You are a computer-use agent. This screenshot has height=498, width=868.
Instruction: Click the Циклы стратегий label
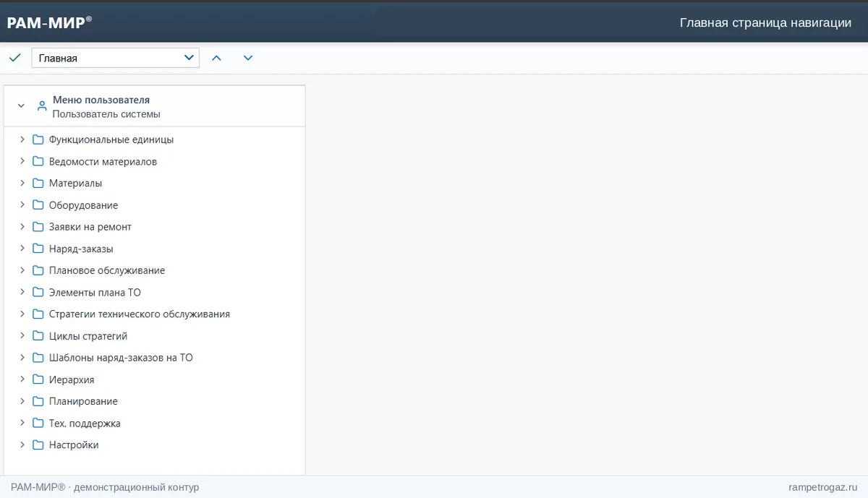point(88,336)
